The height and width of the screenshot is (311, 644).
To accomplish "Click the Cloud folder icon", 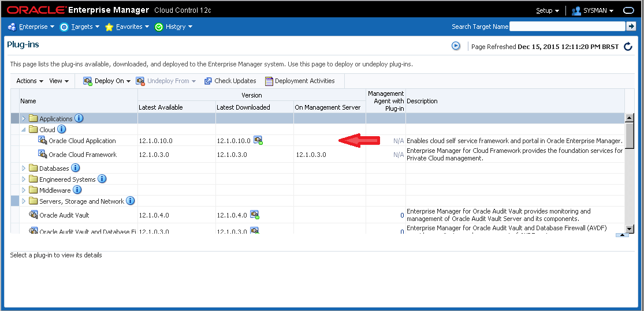I will click(33, 130).
